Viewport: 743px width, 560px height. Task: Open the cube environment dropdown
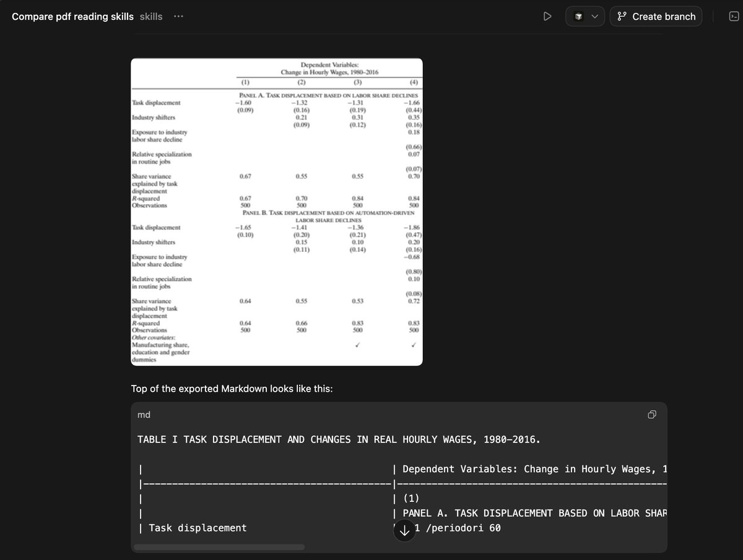(x=585, y=17)
